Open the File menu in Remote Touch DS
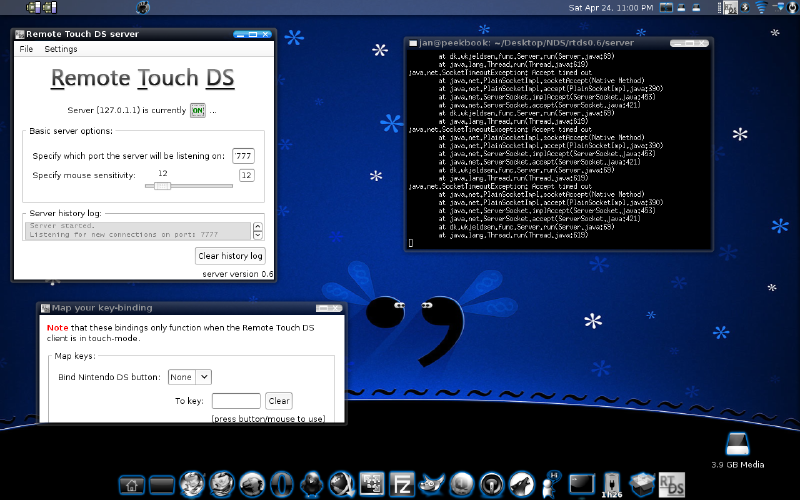The height and width of the screenshot is (500, 800). [26, 49]
